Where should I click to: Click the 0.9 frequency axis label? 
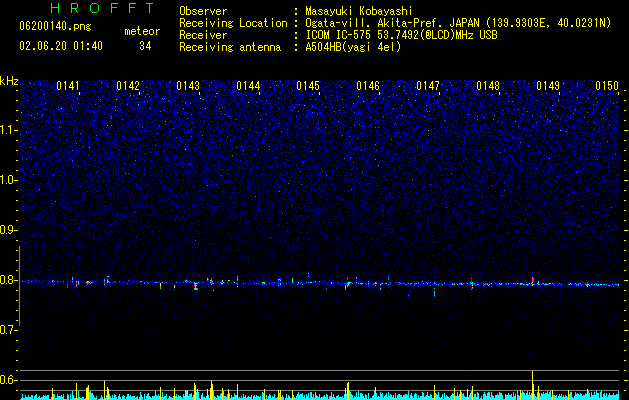(x=8, y=230)
